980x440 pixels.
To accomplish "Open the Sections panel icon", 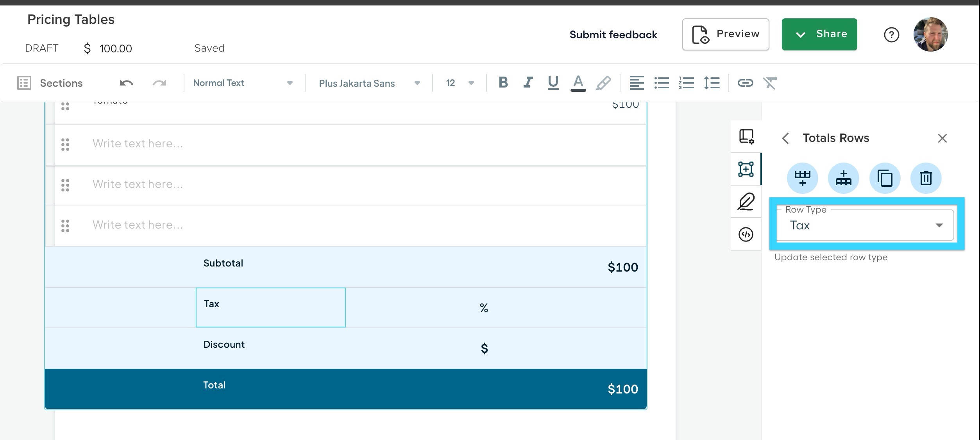I will tap(24, 83).
